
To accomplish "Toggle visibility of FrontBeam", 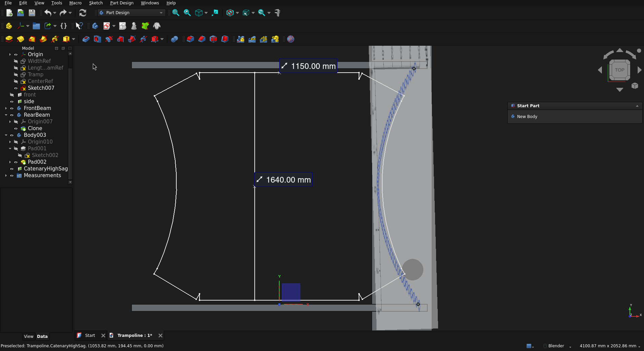I will coord(12,108).
